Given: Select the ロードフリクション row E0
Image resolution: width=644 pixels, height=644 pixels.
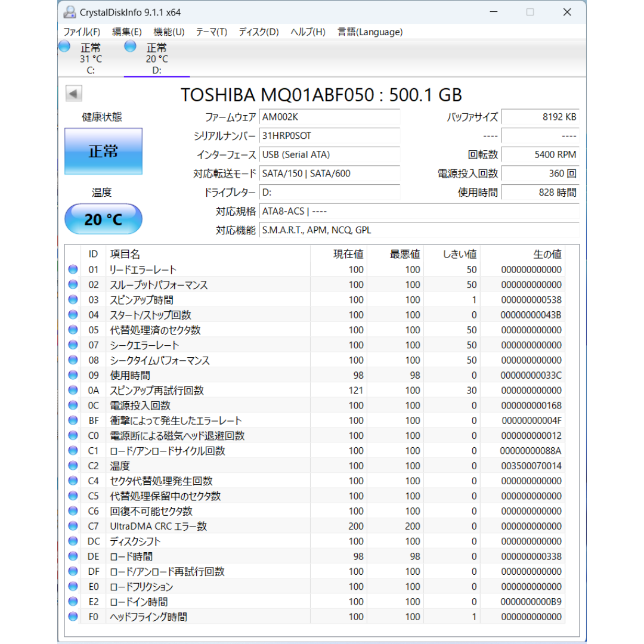Looking at the screenshot, I should pyautogui.click(x=315, y=587).
